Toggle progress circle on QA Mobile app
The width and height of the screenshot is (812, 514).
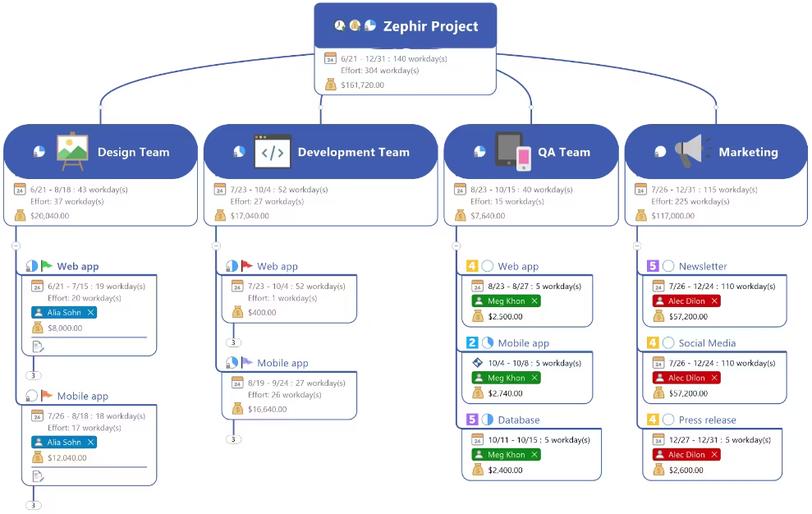pyautogui.click(x=488, y=342)
